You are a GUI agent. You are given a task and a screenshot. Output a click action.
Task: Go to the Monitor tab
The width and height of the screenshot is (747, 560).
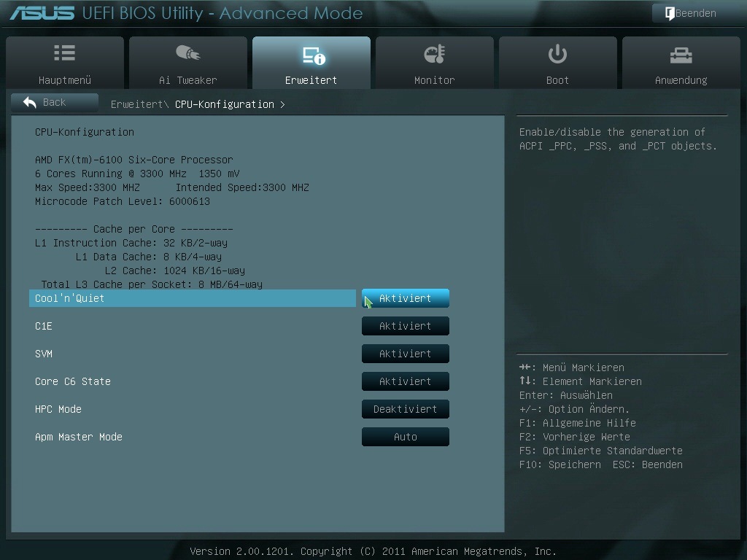[435, 63]
